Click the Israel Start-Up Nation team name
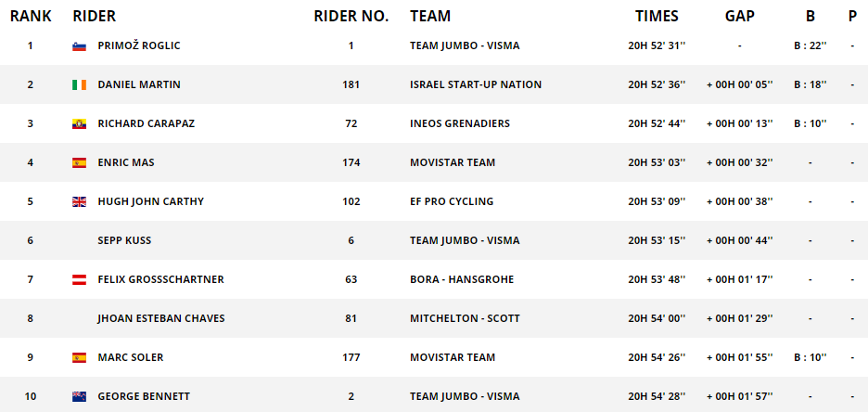Image resolution: width=868 pixels, height=412 pixels. point(476,84)
